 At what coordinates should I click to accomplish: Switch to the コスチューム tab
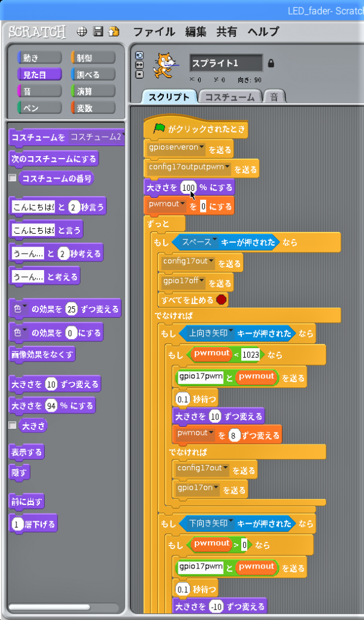[x=230, y=97]
